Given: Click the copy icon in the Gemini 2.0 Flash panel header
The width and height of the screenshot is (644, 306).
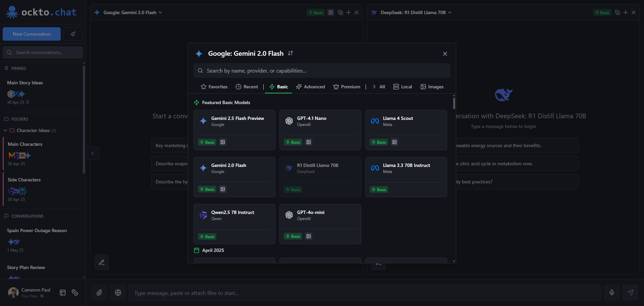Looking at the screenshot, I should click(x=340, y=12).
